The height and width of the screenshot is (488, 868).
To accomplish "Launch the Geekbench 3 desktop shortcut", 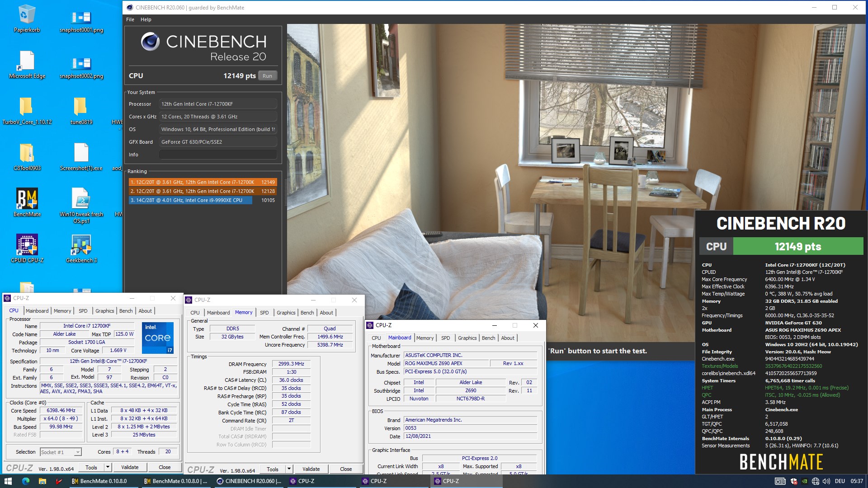I will click(x=81, y=249).
